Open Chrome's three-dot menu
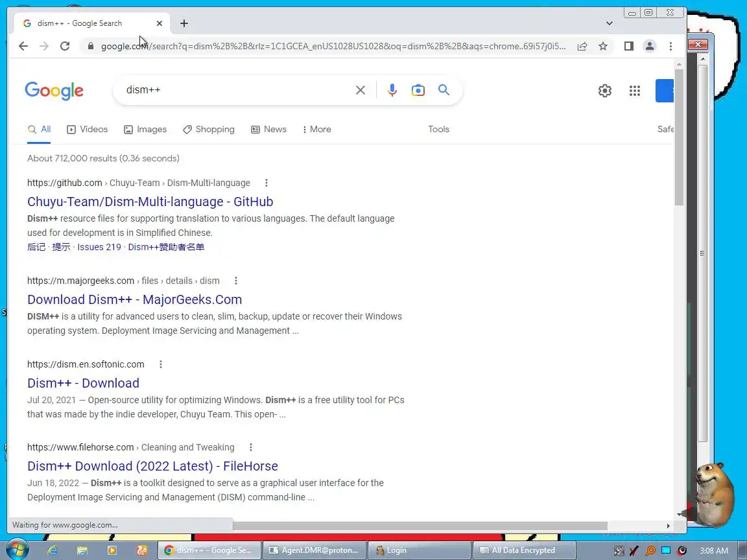Viewport: 747px width, 560px height. pos(670,46)
